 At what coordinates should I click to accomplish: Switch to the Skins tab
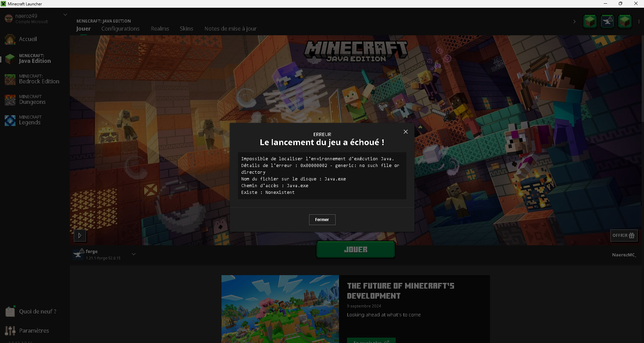tap(186, 29)
